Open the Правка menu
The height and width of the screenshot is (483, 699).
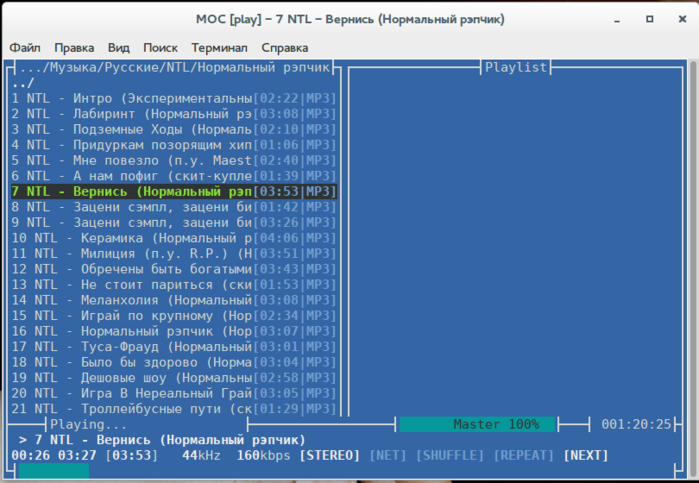[74, 48]
